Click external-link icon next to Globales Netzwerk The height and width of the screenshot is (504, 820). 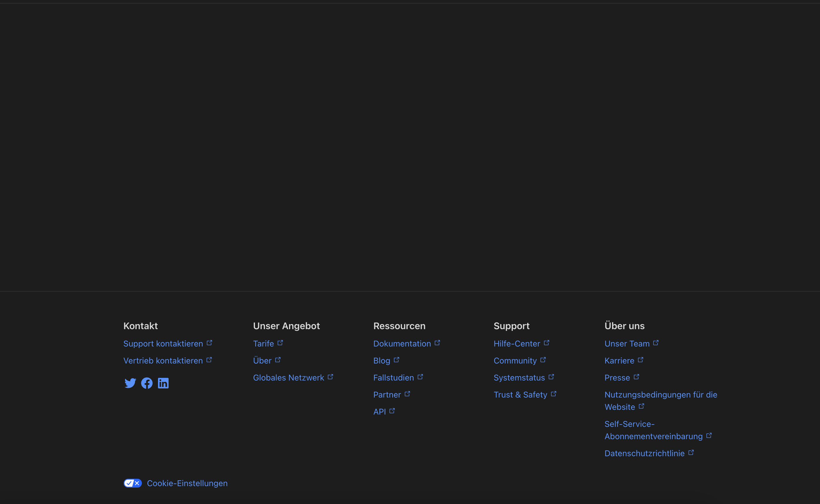[330, 377]
